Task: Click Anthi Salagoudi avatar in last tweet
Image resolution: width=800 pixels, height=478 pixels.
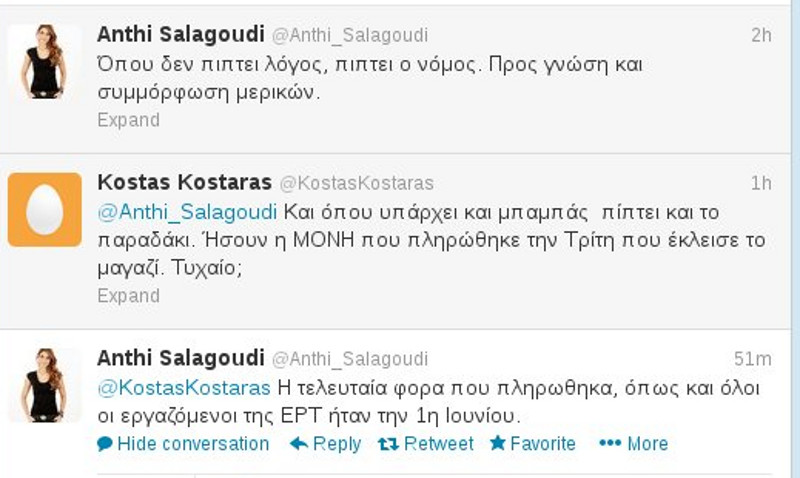Action: (x=44, y=385)
